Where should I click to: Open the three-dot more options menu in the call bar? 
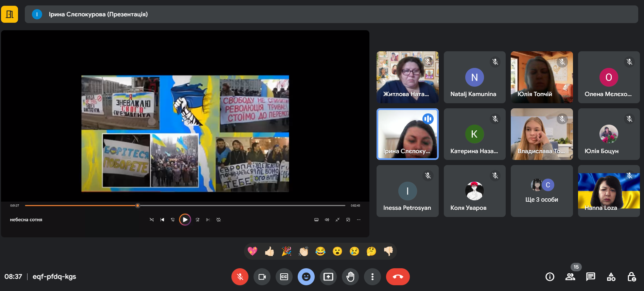coord(372,277)
